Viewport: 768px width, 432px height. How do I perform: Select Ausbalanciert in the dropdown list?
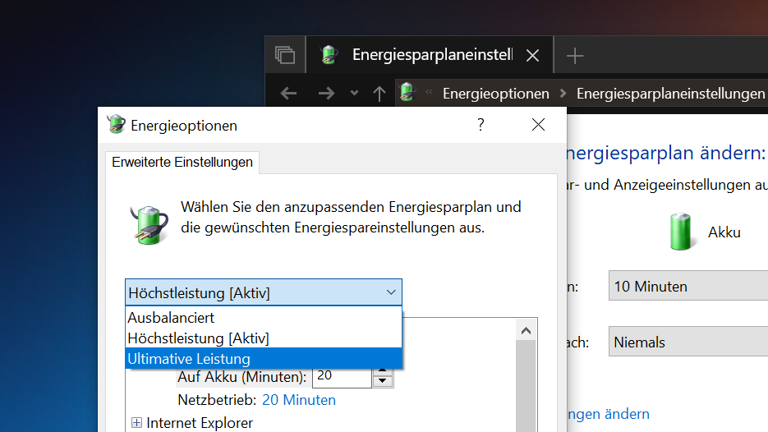click(171, 317)
